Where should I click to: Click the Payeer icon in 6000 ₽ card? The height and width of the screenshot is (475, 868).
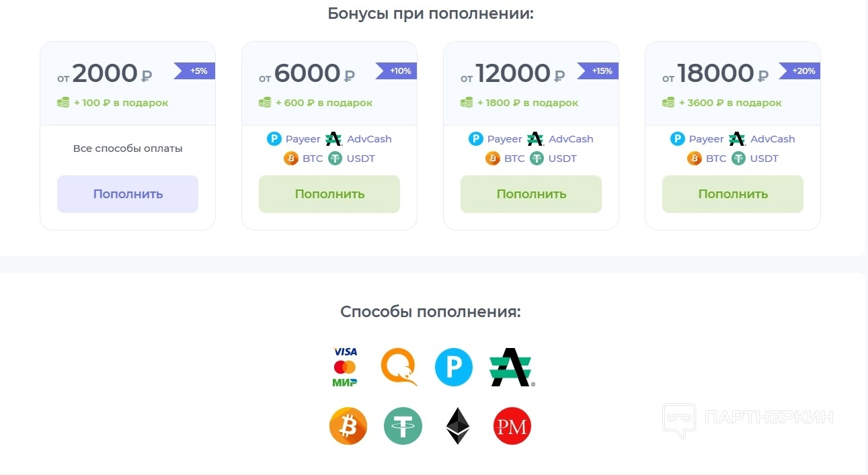274,139
